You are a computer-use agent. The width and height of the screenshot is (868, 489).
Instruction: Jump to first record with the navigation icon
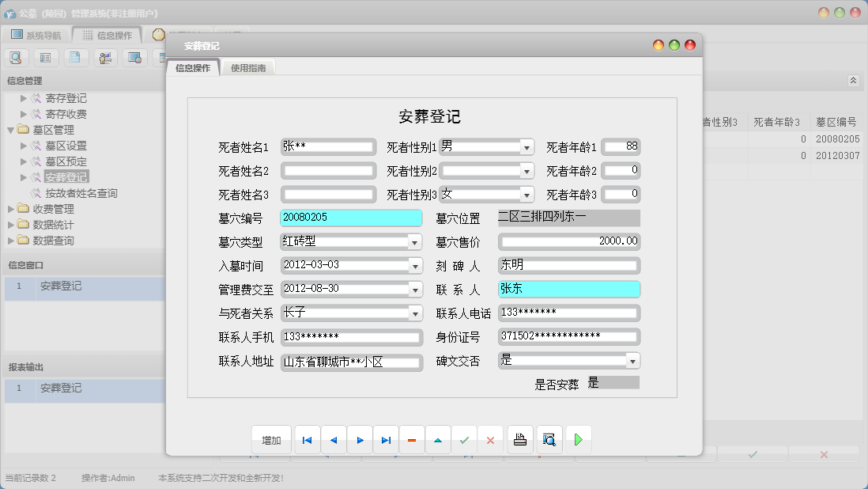pyautogui.click(x=307, y=439)
